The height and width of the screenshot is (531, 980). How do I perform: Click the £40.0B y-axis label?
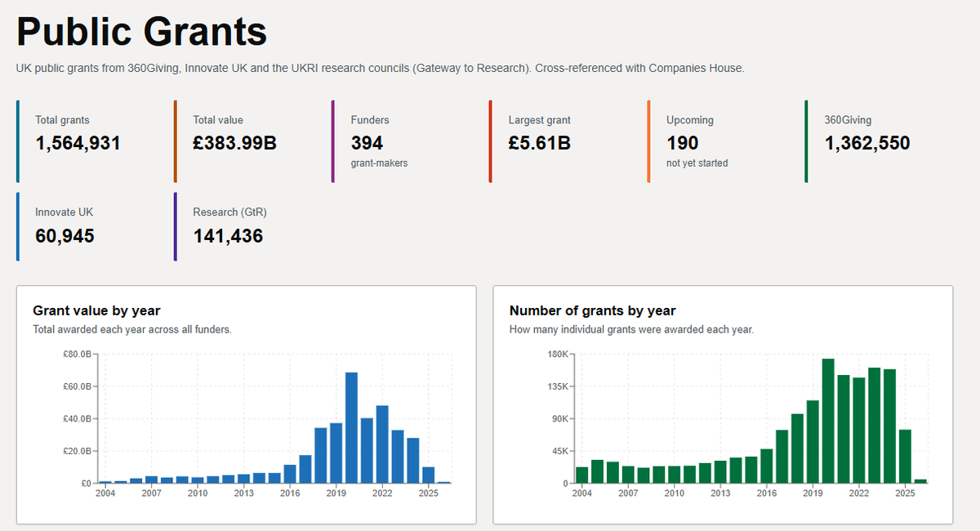click(x=78, y=419)
